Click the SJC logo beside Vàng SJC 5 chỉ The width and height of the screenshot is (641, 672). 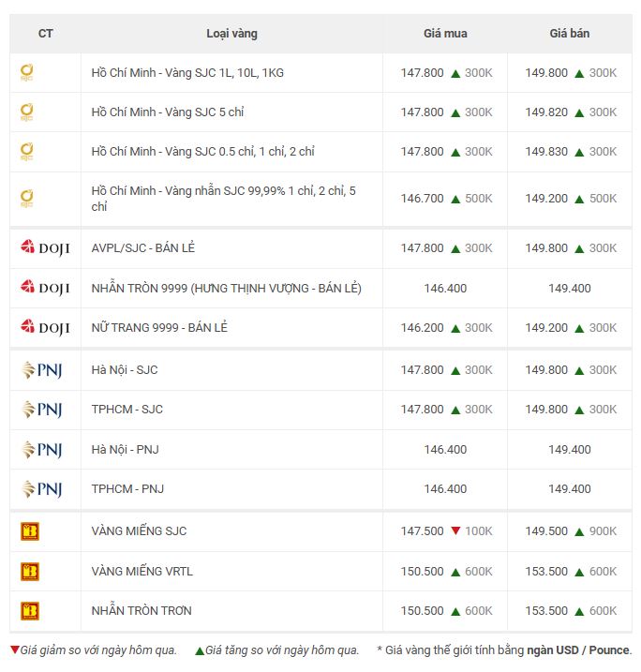click(27, 112)
